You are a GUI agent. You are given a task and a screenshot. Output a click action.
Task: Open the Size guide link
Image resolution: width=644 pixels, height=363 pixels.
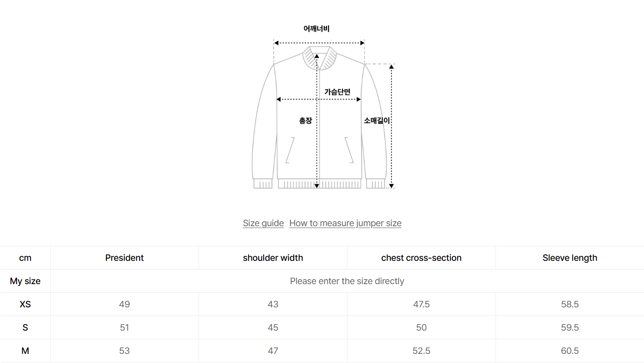(263, 223)
